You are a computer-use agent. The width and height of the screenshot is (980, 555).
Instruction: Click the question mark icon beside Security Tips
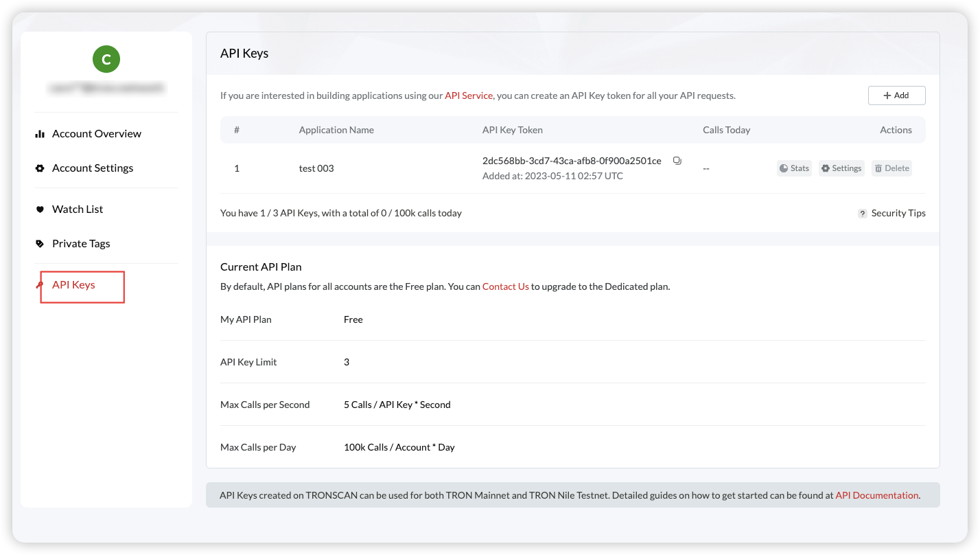[x=863, y=213]
